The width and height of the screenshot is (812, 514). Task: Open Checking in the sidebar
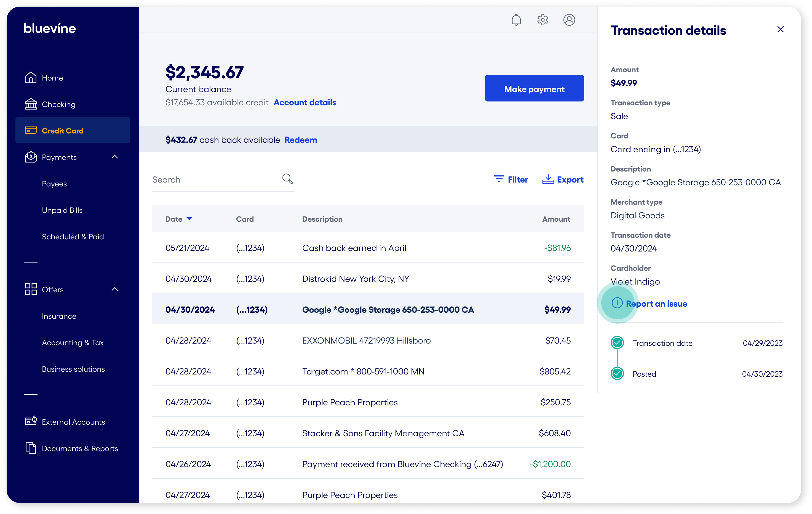point(58,105)
